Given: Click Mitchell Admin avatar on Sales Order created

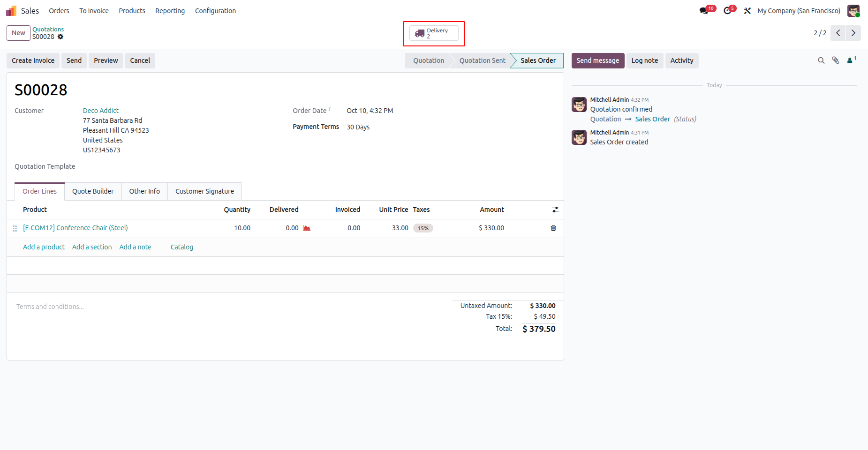Looking at the screenshot, I should pos(579,137).
